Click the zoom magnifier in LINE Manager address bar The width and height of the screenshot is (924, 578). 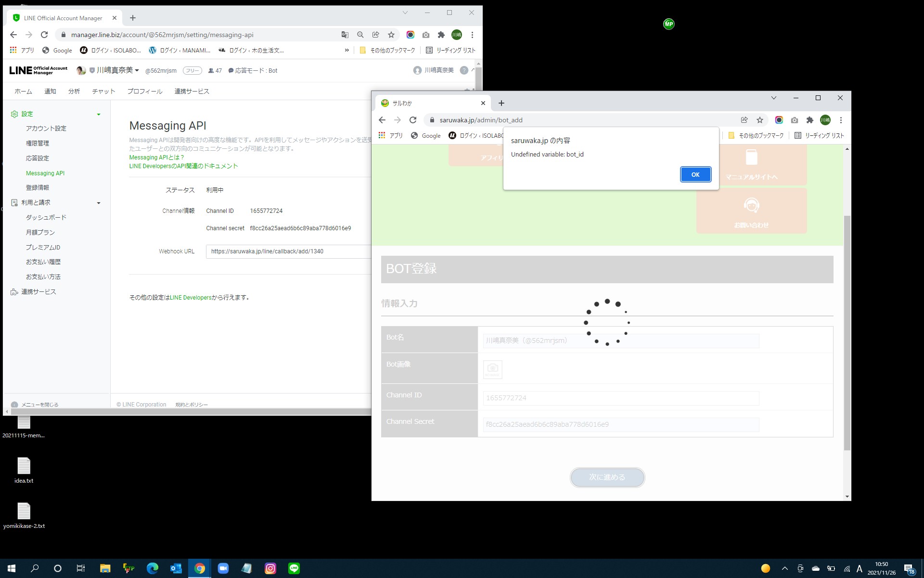click(x=360, y=35)
